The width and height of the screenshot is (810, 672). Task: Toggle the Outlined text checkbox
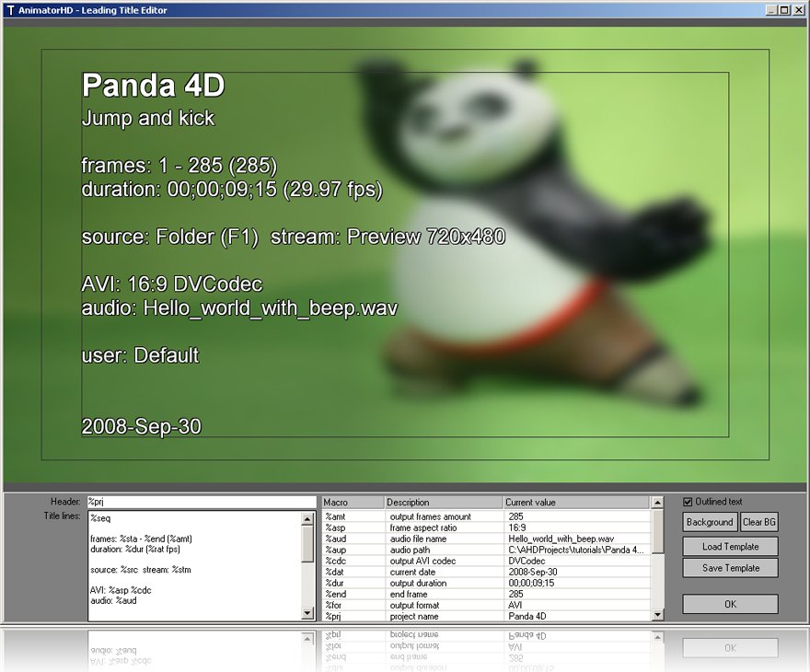[x=687, y=502]
